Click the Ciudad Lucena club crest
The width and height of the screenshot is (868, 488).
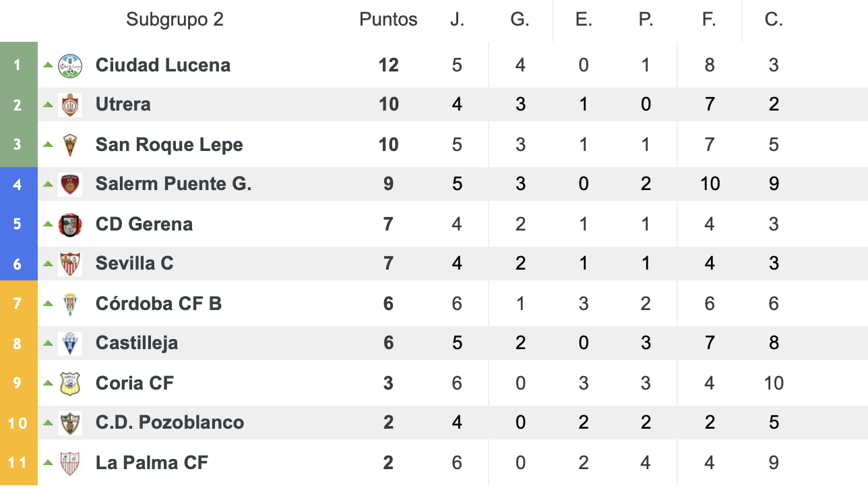pos(70,65)
